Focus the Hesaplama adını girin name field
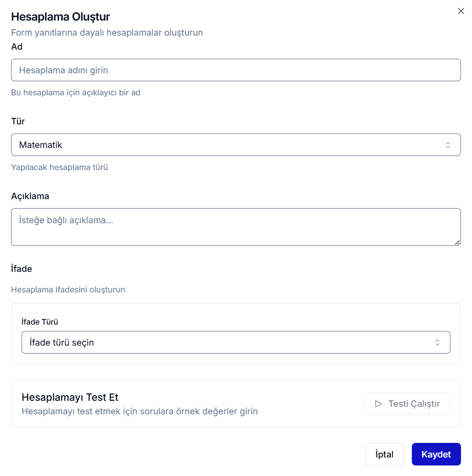 point(235,70)
